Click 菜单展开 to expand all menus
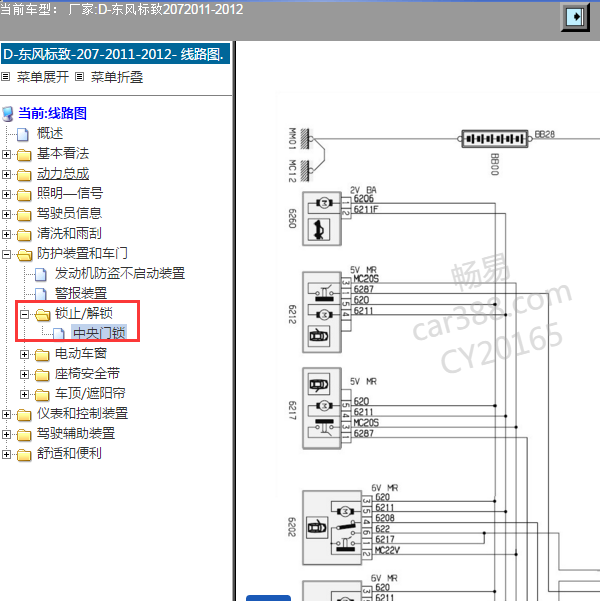The height and width of the screenshot is (601, 600). 44,76
